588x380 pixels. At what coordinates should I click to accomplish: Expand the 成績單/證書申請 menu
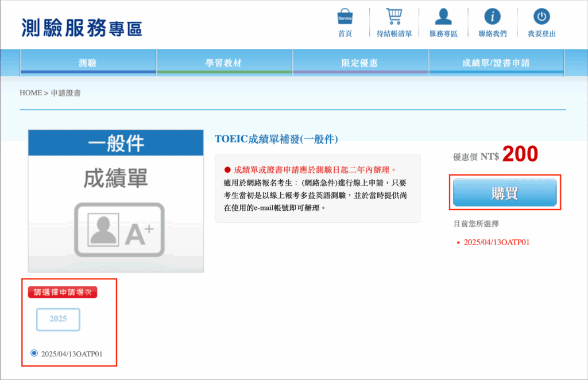click(496, 63)
